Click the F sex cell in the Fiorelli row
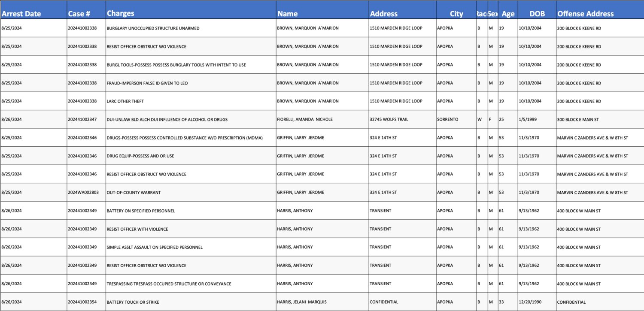 [x=493, y=119]
